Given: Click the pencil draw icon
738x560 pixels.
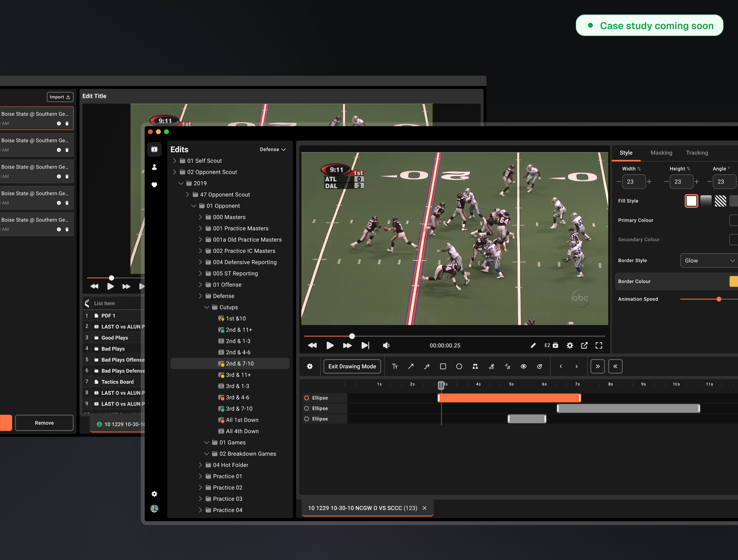Looking at the screenshot, I should (533, 345).
